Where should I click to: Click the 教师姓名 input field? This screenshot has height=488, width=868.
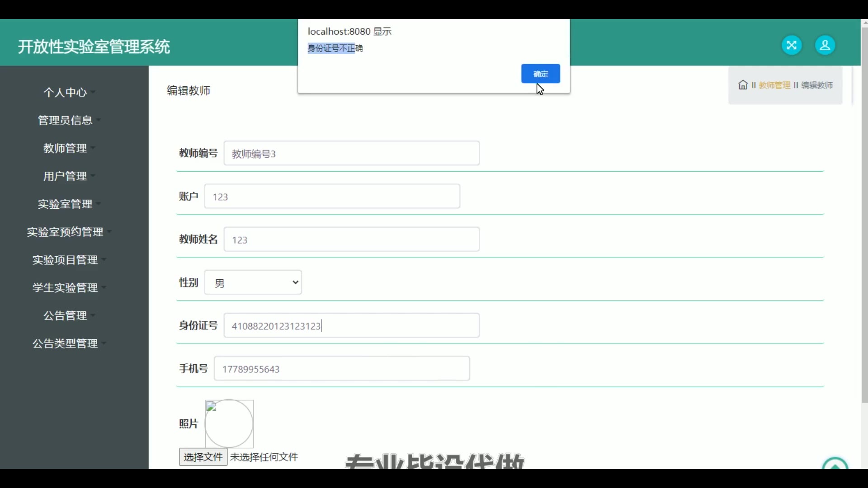pyautogui.click(x=351, y=239)
